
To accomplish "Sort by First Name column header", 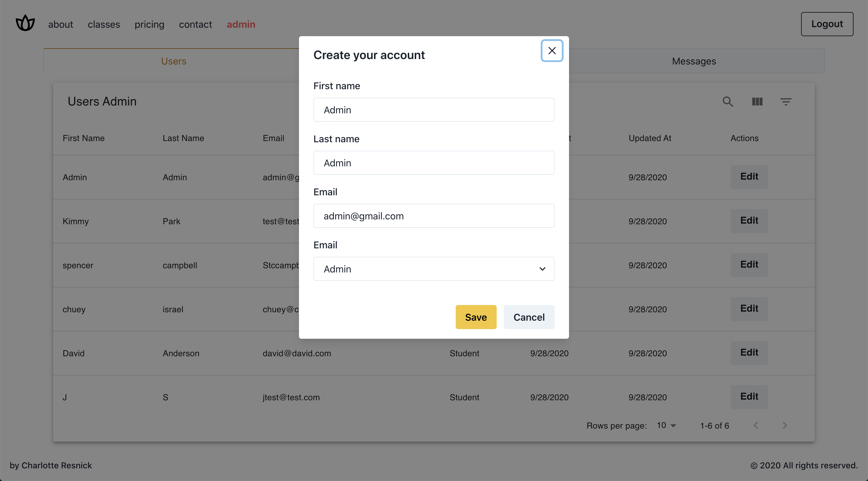I will point(83,138).
